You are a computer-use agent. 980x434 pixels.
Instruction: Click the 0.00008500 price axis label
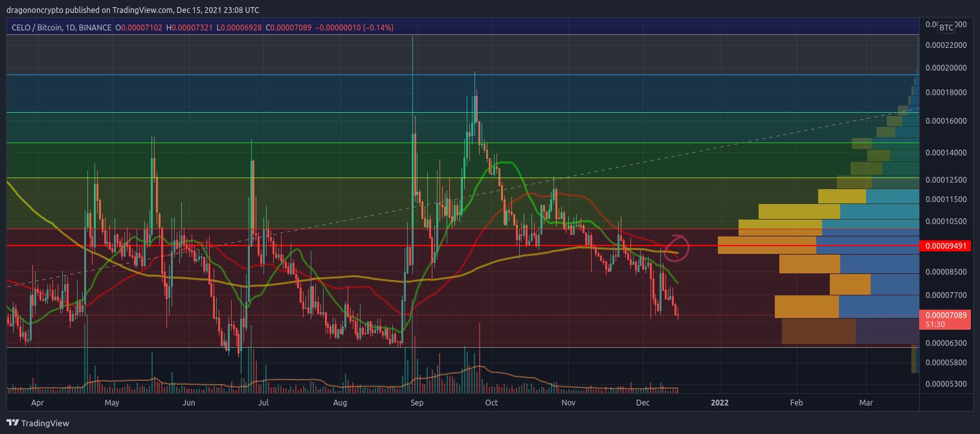[946, 272]
